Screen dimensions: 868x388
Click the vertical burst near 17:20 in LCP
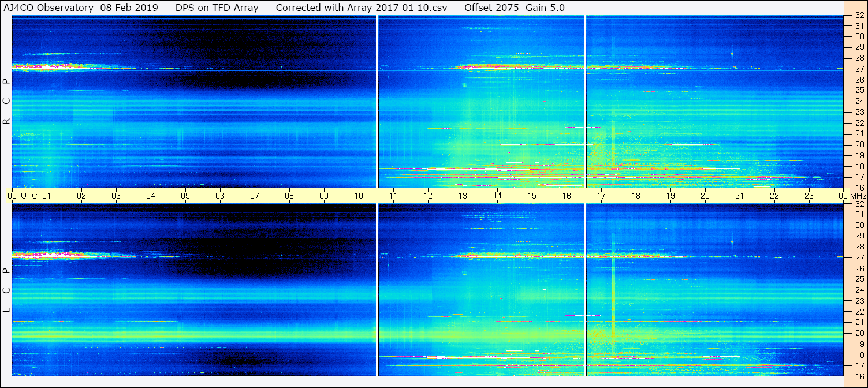(613, 289)
